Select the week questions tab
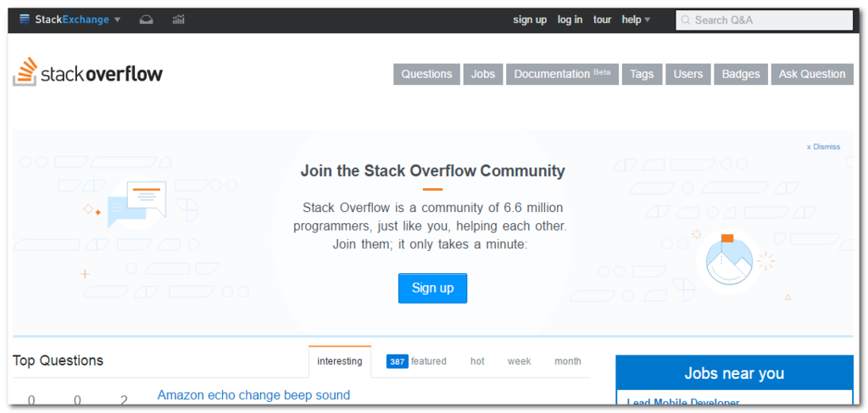The image size is (868, 413). click(520, 361)
